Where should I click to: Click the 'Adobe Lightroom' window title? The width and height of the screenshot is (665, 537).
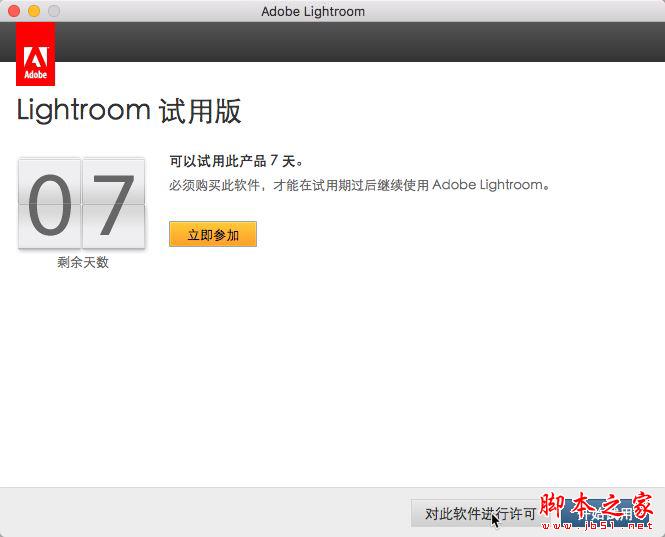(313, 11)
